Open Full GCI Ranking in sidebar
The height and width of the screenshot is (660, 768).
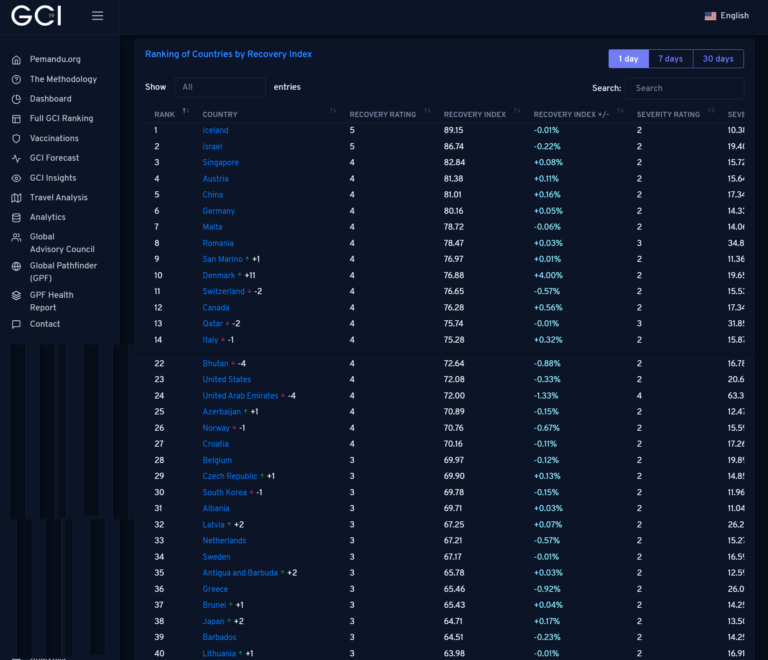pos(61,118)
